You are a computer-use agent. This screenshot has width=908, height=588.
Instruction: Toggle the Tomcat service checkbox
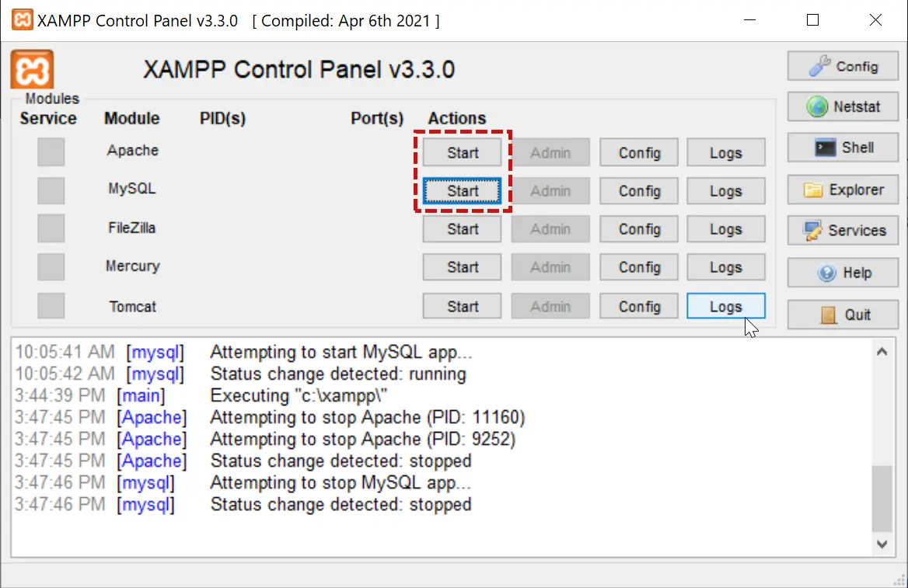pos(51,305)
